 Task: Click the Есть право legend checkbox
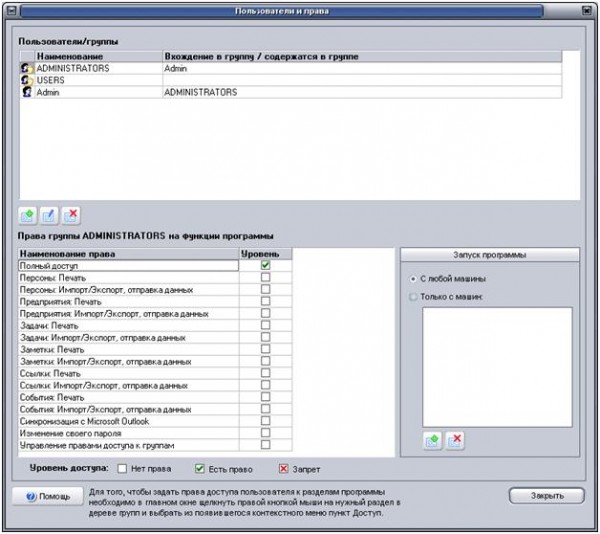click(x=199, y=469)
